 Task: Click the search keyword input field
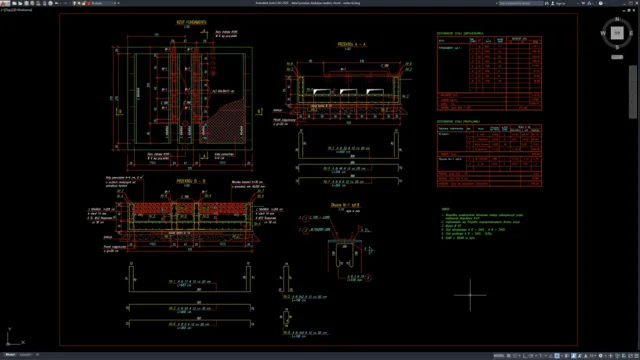point(521,3)
